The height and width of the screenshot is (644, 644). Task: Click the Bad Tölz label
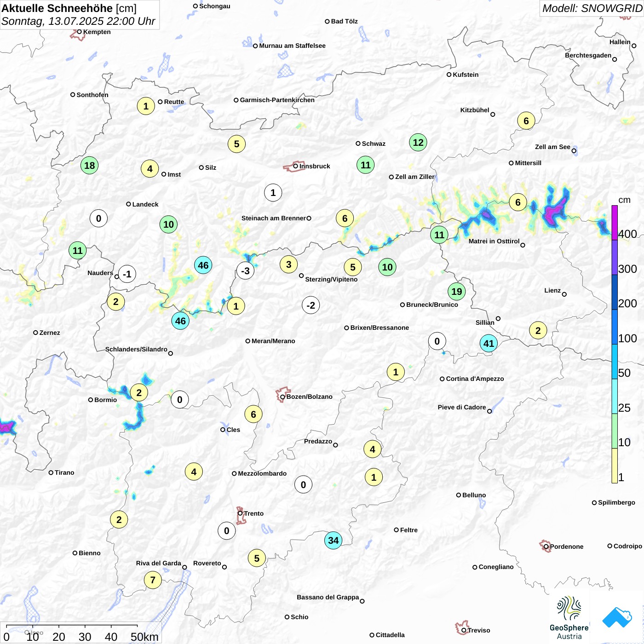click(x=344, y=21)
